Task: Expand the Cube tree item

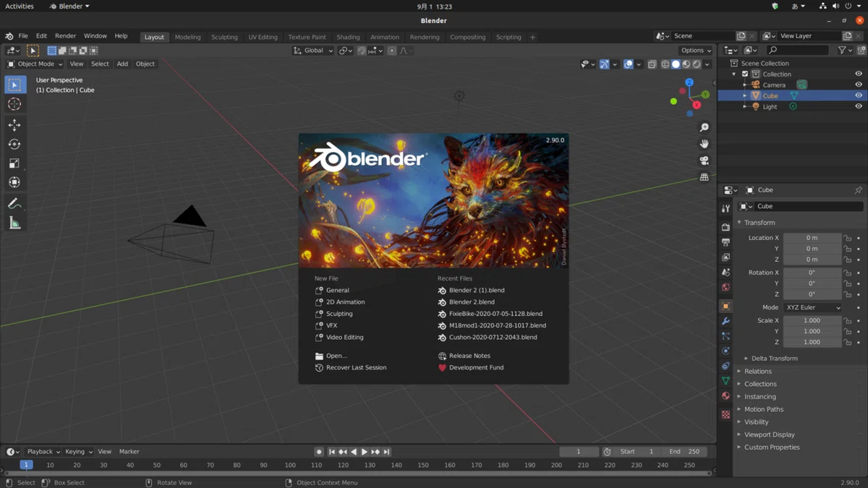Action: point(744,95)
